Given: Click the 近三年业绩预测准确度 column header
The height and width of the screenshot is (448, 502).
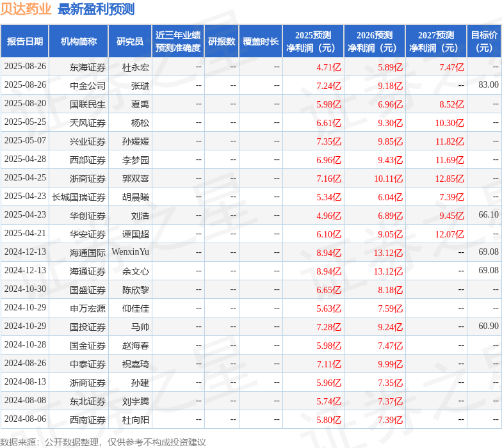Looking at the screenshot, I should 177,42.
